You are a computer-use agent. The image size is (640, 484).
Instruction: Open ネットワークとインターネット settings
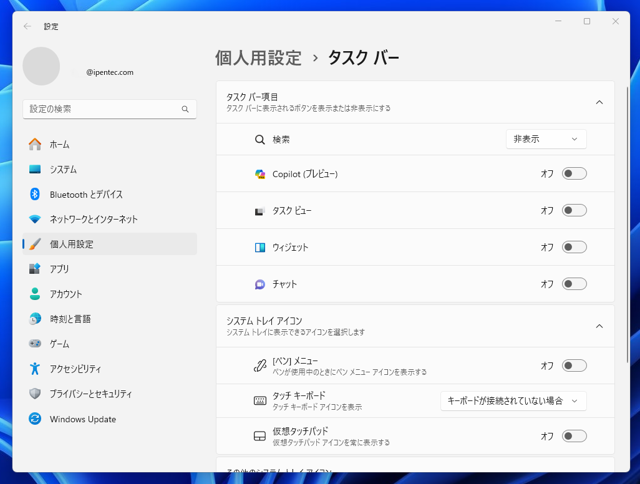pyautogui.click(x=109, y=219)
